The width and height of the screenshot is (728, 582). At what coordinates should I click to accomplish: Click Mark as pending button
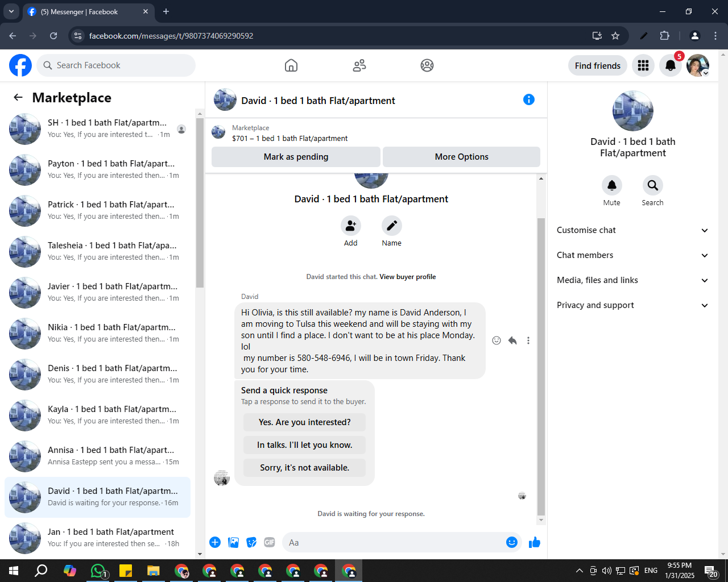click(x=296, y=157)
